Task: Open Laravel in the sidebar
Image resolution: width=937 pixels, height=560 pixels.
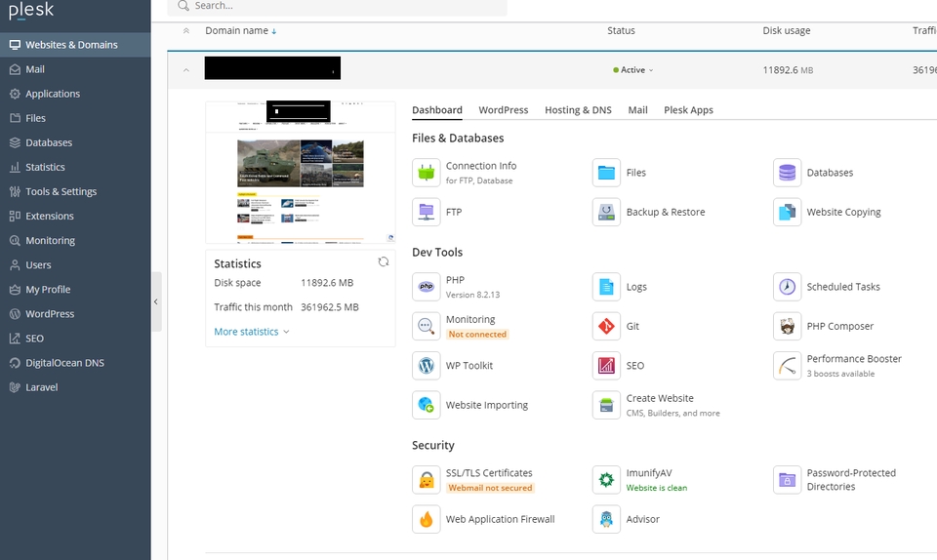Action: (75, 387)
